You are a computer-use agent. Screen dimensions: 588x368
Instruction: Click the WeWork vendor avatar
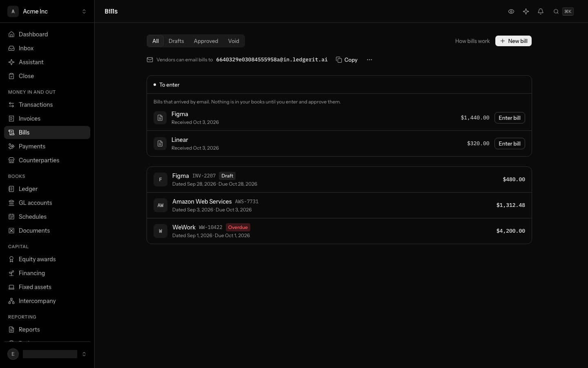pyautogui.click(x=160, y=231)
